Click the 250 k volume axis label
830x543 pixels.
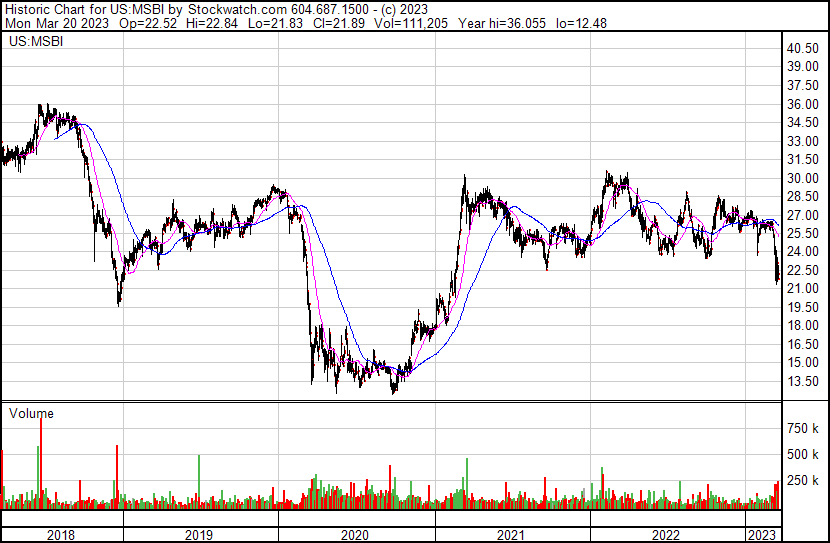click(x=804, y=481)
